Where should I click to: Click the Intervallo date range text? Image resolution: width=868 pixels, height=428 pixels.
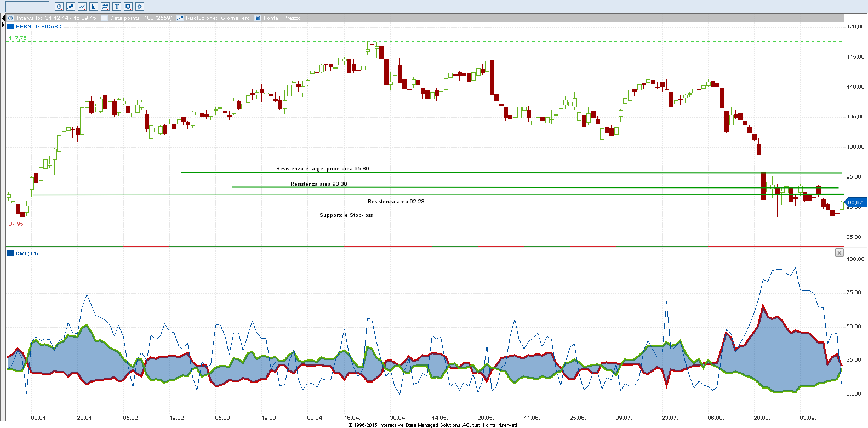tap(56, 18)
